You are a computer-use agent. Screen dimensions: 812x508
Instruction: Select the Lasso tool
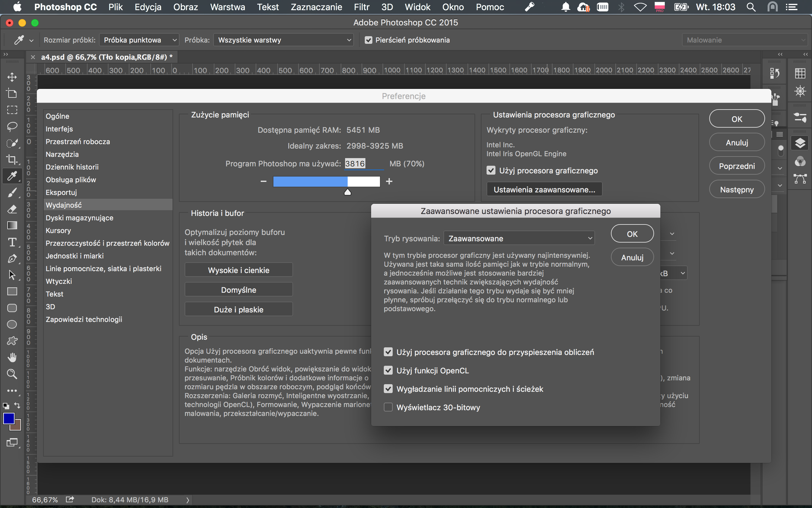pos(12,126)
